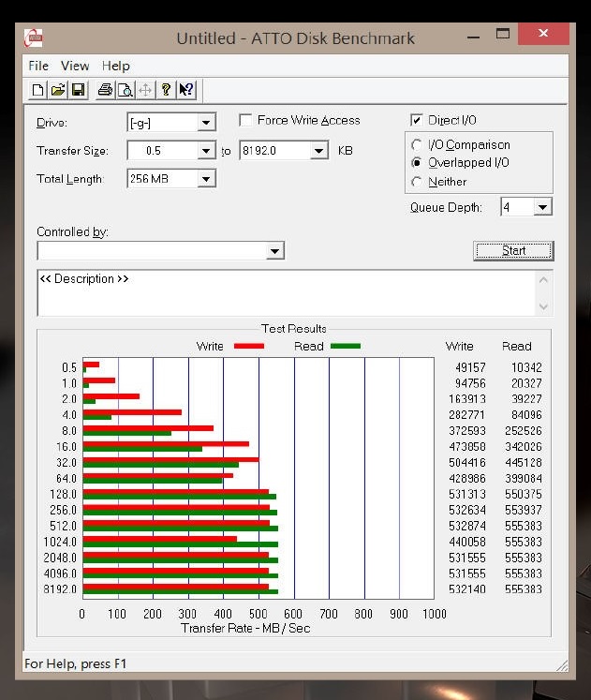The width and height of the screenshot is (591, 700).
Task: Click the Open file toolbar icon
Action: (58, 90)
